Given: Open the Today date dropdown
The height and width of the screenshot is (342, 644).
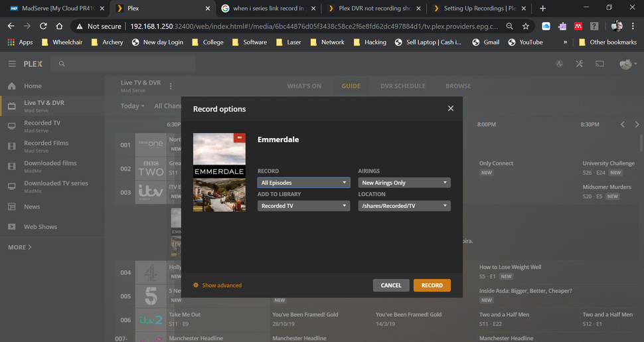Looking at the screenshot, I should [x=132, y=106].
